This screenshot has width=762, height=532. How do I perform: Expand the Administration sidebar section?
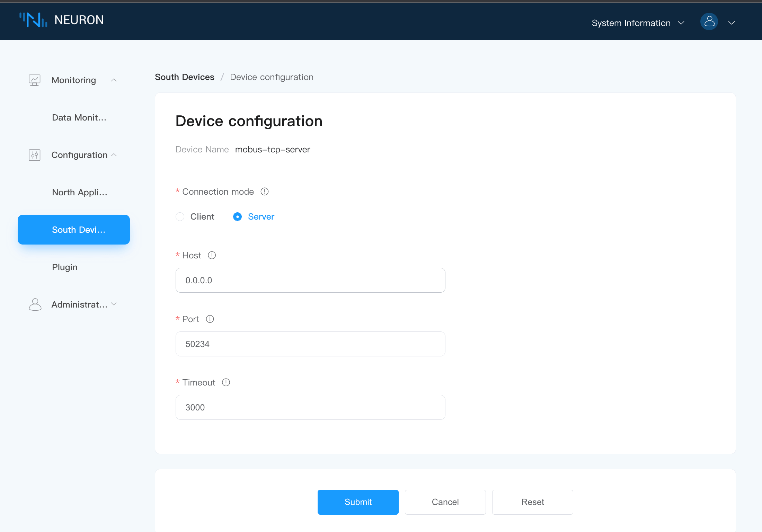[x=114, y=304]
